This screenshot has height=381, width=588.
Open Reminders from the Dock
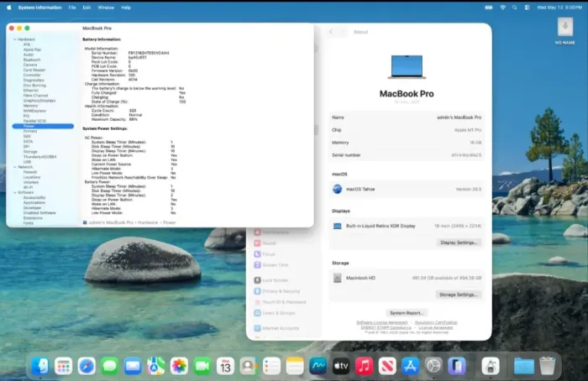click(x=271, y=366)
